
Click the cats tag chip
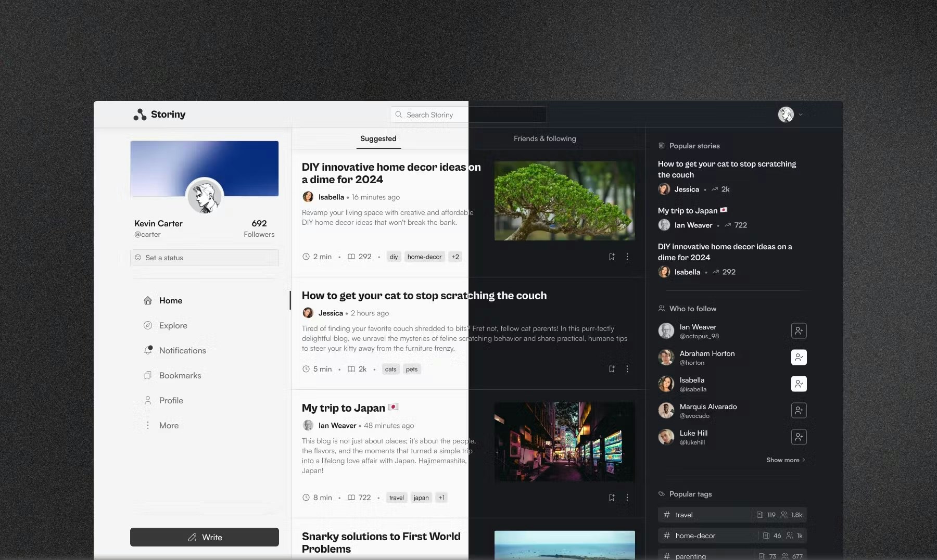390,369
